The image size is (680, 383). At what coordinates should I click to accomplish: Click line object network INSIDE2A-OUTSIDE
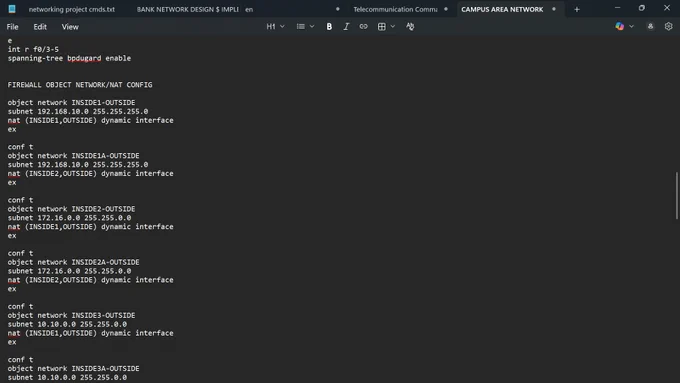click(x=73, y=262)
